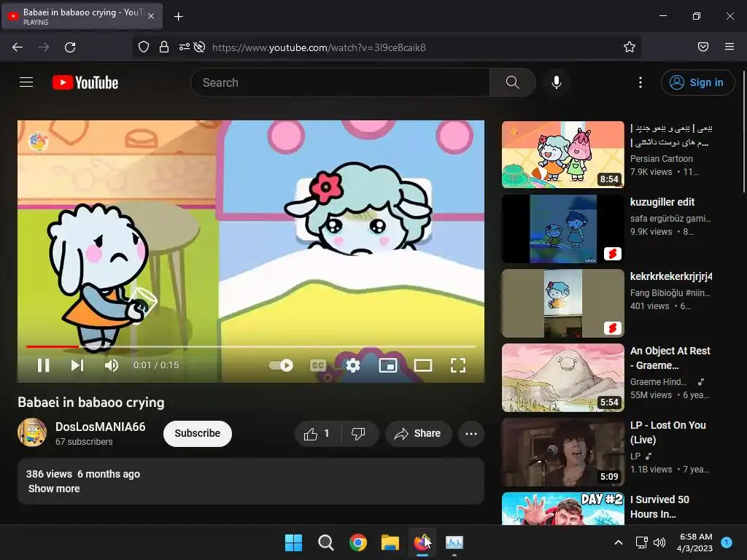
Task: Go back in browser history
Action: coord(18,47)
